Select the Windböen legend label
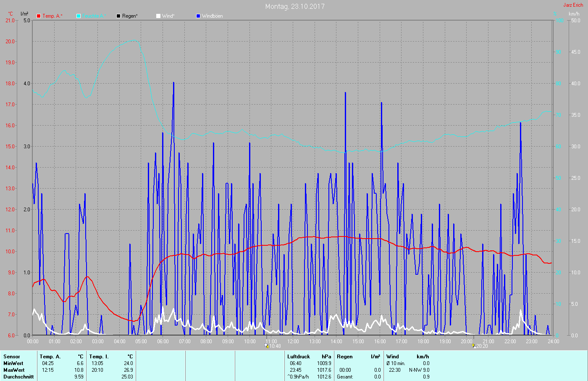The height and width of the screenshot is (381, 588). click(212, 16)
